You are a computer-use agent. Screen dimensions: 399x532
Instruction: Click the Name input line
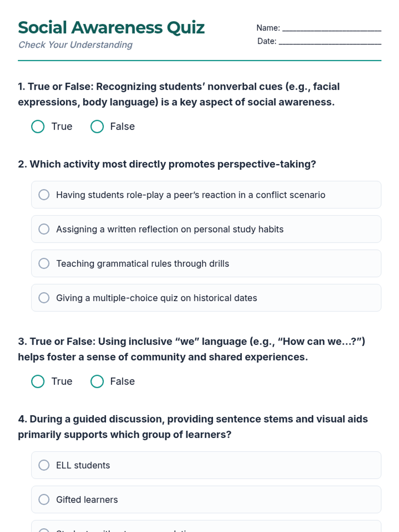point(332,28)
